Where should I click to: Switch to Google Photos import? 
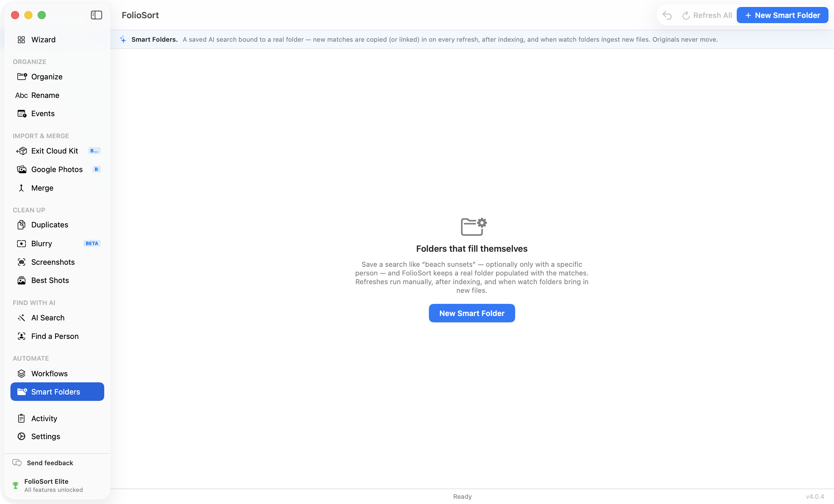pos(57,169)
